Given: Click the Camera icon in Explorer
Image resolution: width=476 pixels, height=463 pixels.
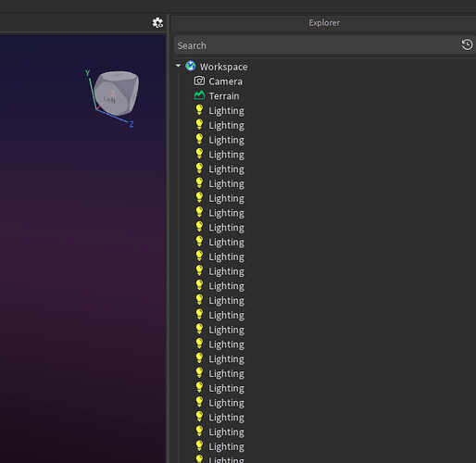Looking at the screenshot, I should [x=199, y=81].
